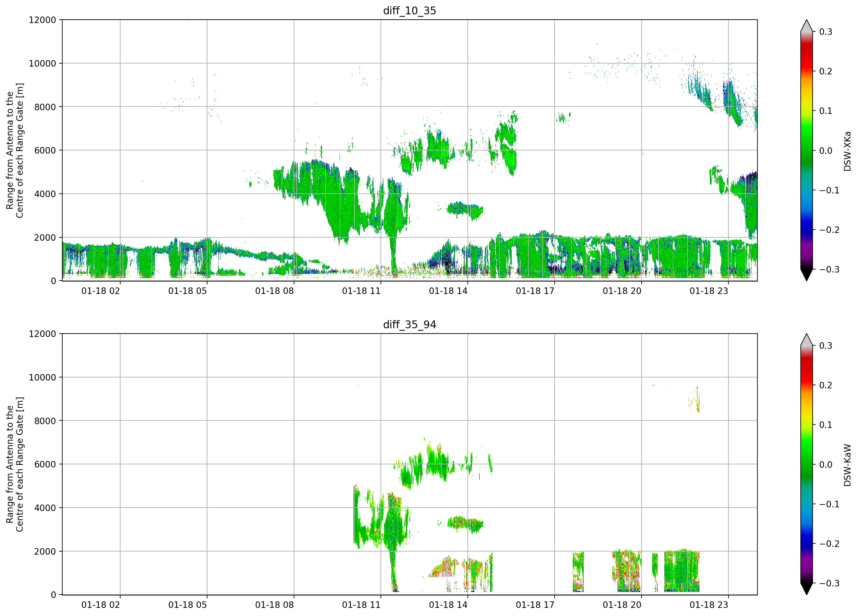The image size is (858, 616).
Task: Click the 2000 y-tick in the diff_10_35 plot
Action: pyautogui.click(x=45, y=238)
